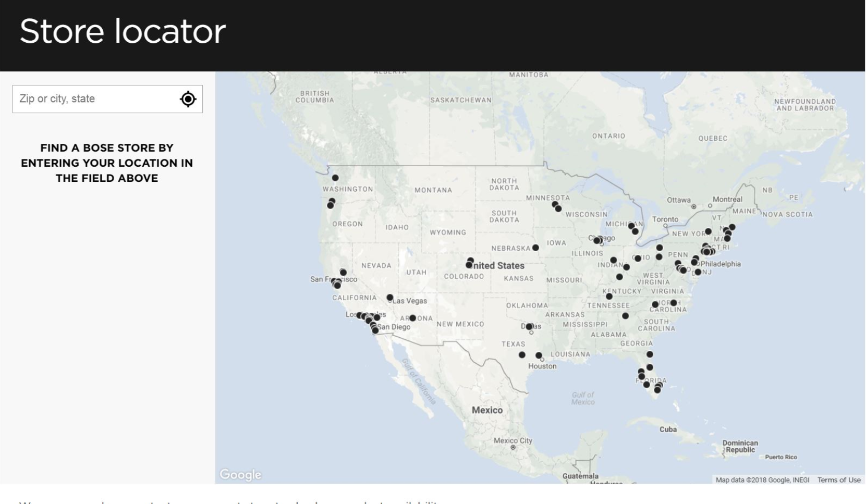
Task: Click the Google logo on the map
Action: point(240,474)
